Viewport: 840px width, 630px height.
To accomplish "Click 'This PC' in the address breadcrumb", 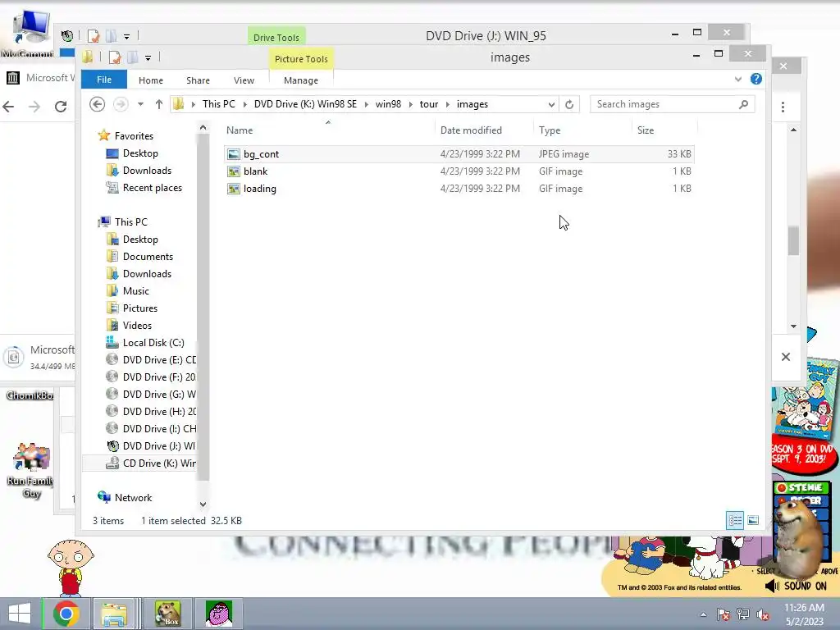I will [x=218, y=104].
